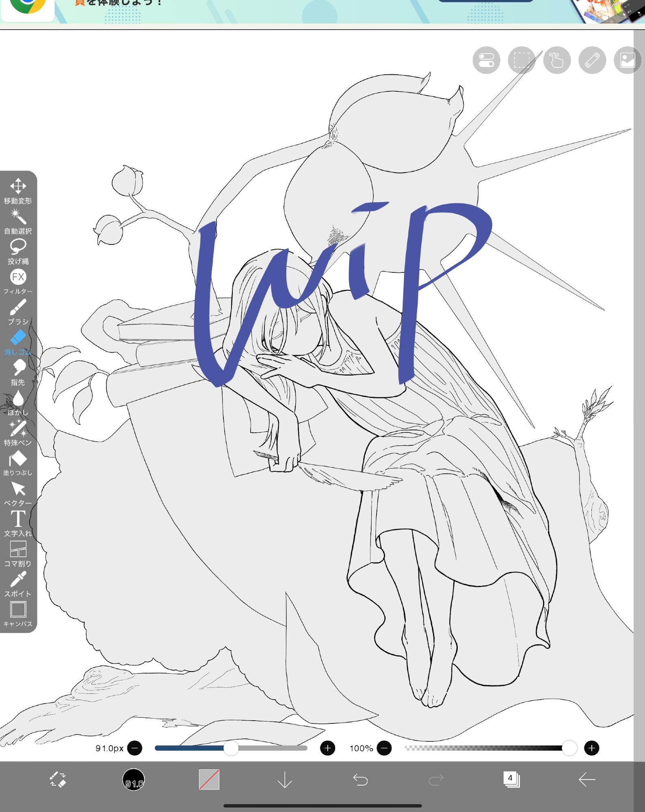Tap the back arrow to exit canvas
645x812 pixels.
(587, 780)
